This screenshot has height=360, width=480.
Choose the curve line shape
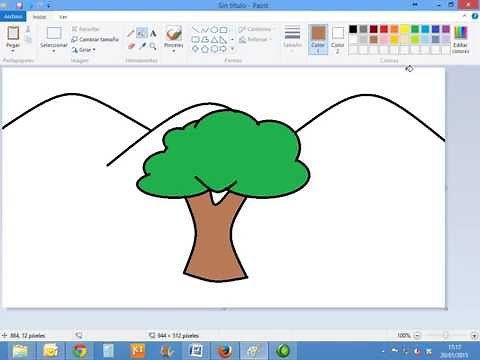(x=205, y=29)
